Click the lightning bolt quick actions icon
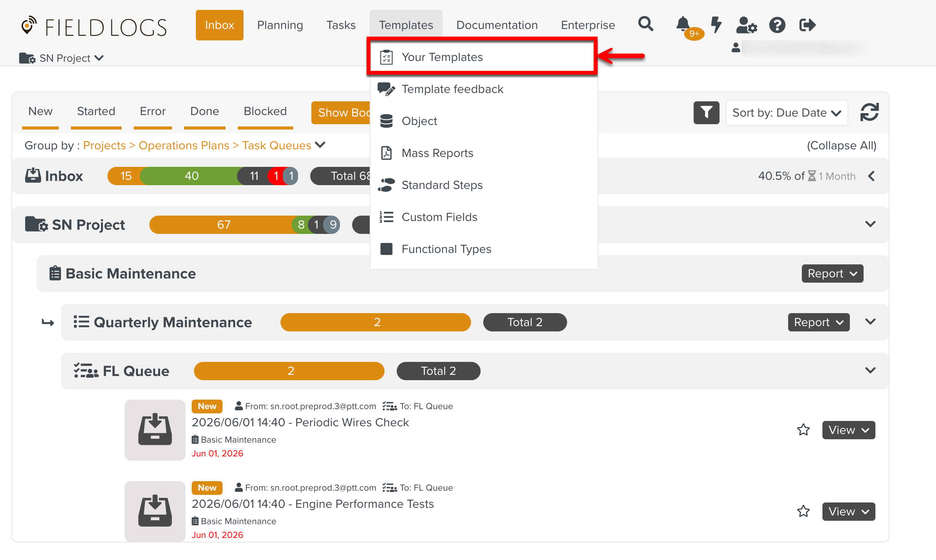The height and width of the screenshot is (560, 936). click(716, 24)
